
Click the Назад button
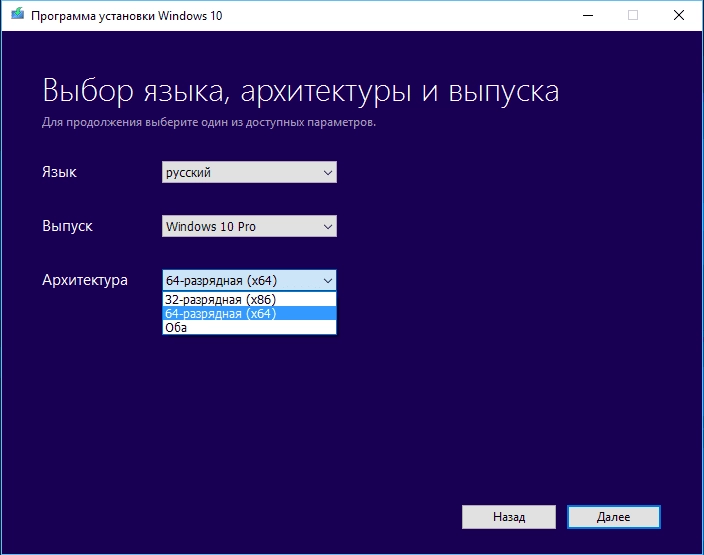click(x=509, y=517)
